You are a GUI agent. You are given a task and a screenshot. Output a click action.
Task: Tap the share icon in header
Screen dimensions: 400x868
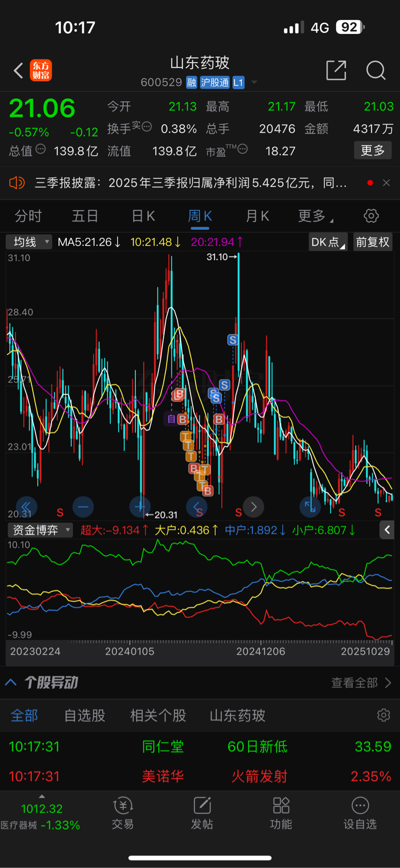(x=336, y=70)
